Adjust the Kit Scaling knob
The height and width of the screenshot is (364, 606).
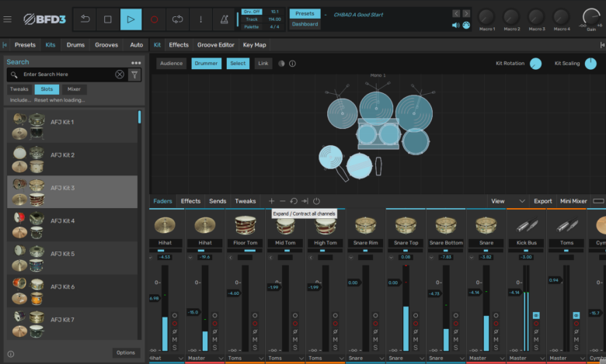pos(590,64)
